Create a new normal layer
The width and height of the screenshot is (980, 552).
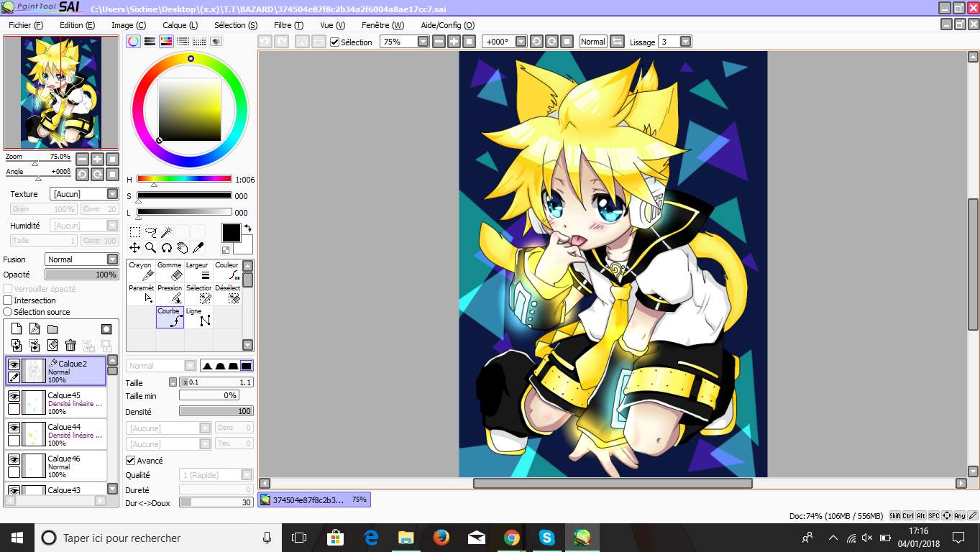17,329
